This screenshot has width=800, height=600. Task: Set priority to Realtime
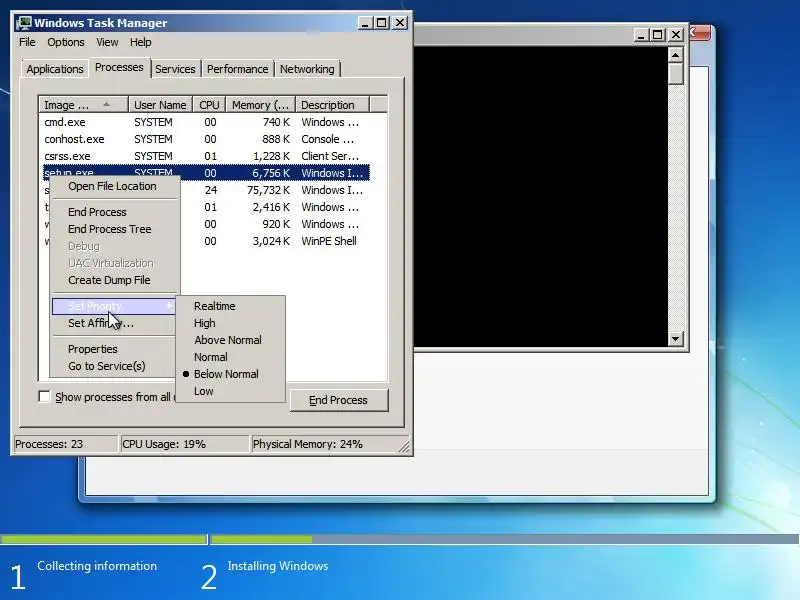[230, 306]
